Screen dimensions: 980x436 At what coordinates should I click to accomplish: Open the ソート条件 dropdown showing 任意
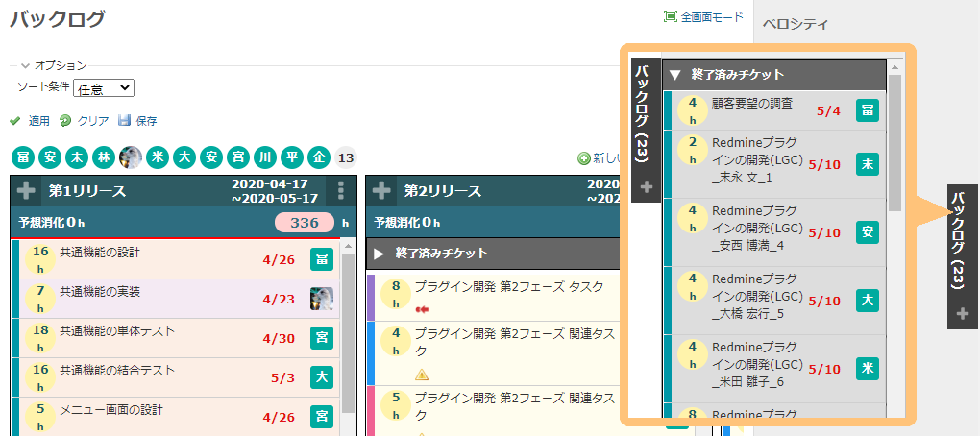(104, 88)
